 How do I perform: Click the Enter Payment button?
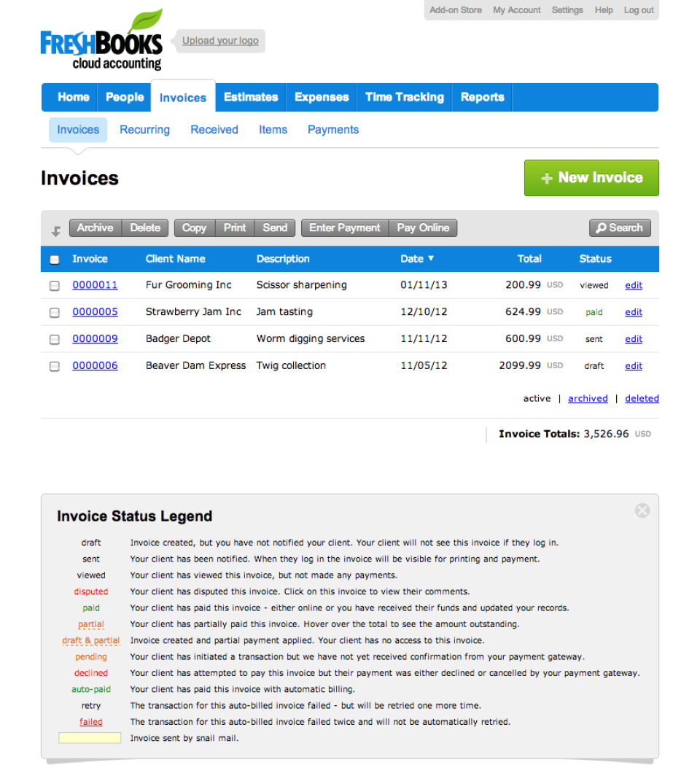pyautogui.click(x=345, y=228)
